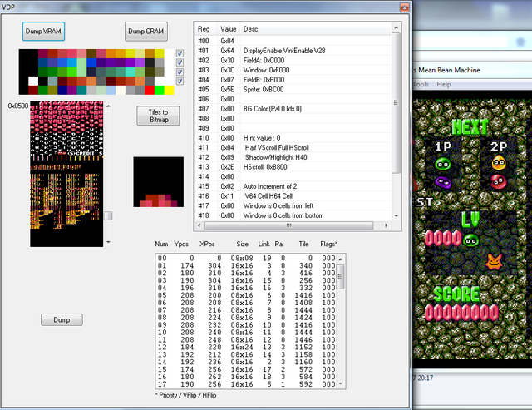Select register #01 DisplayEnable row

[293, 51]
